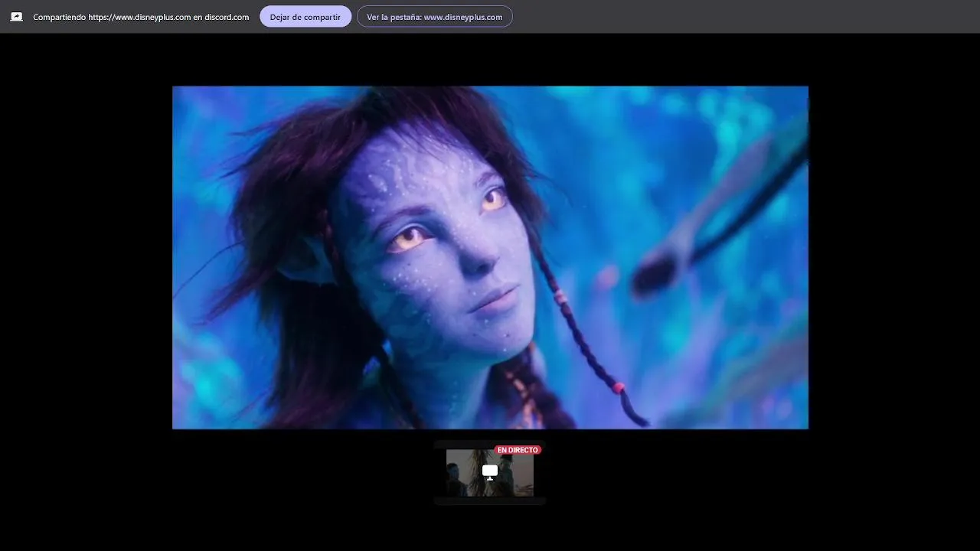Screen dimensions: 980x551
Task: Click the monitor icon on the stream thumbnail
Action: [490, 472]
